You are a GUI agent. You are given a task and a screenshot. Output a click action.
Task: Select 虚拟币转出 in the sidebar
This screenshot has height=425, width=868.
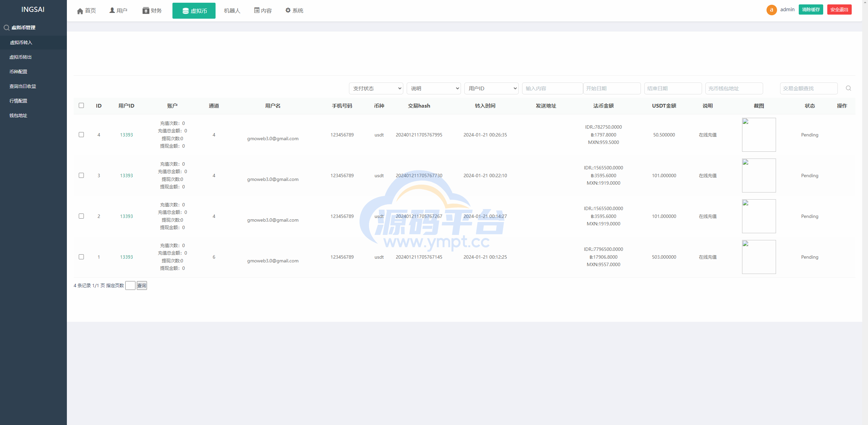coord(20,57)
